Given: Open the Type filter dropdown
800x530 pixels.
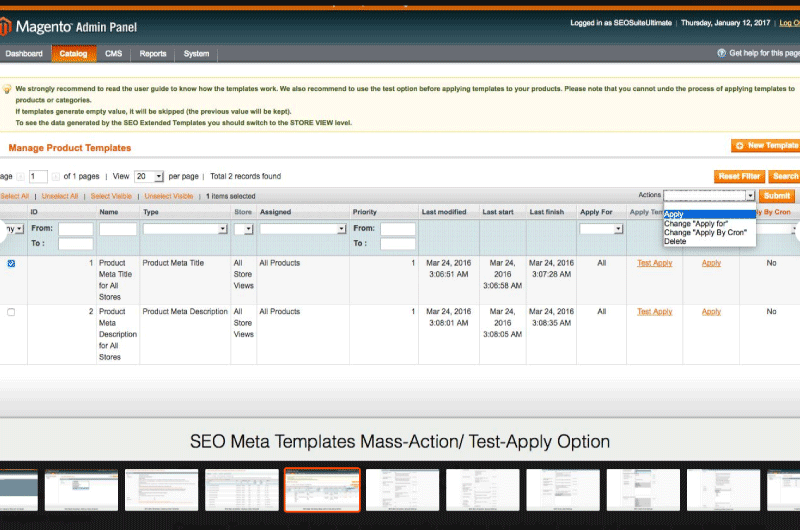Looking at the screenshot, I should 185,229.
